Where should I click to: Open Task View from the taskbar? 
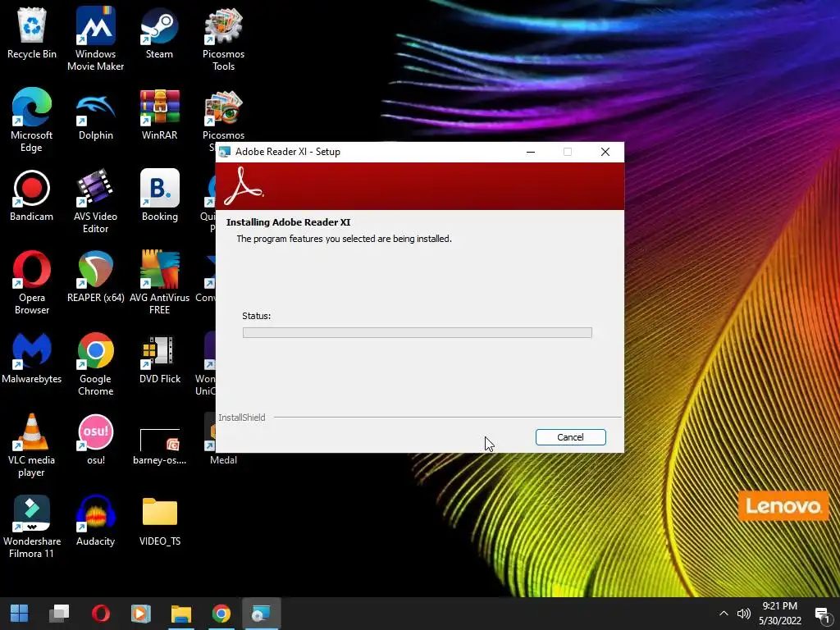pyautogui.click(x=59, y=614)
